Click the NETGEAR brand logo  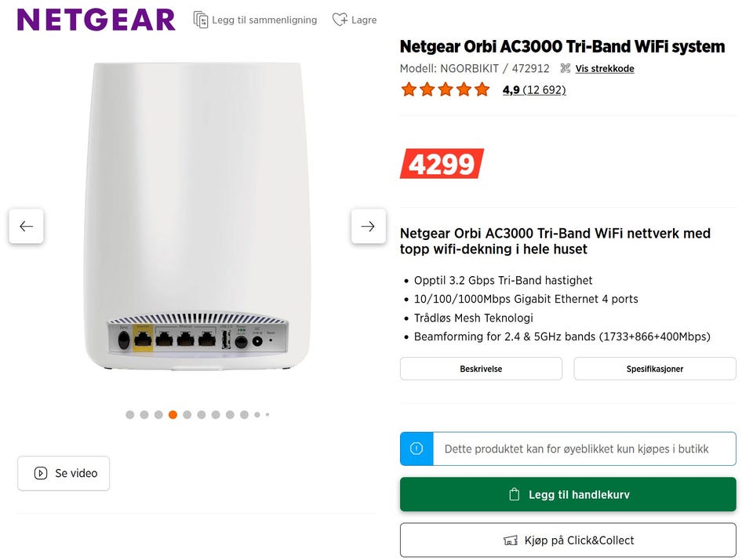(96, 20)
